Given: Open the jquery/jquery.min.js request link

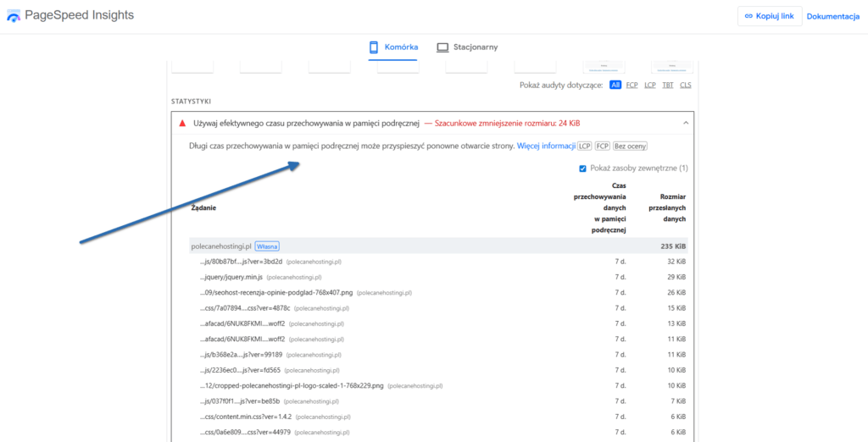Looking at the screenshot, I should click(x=231, y=277).
